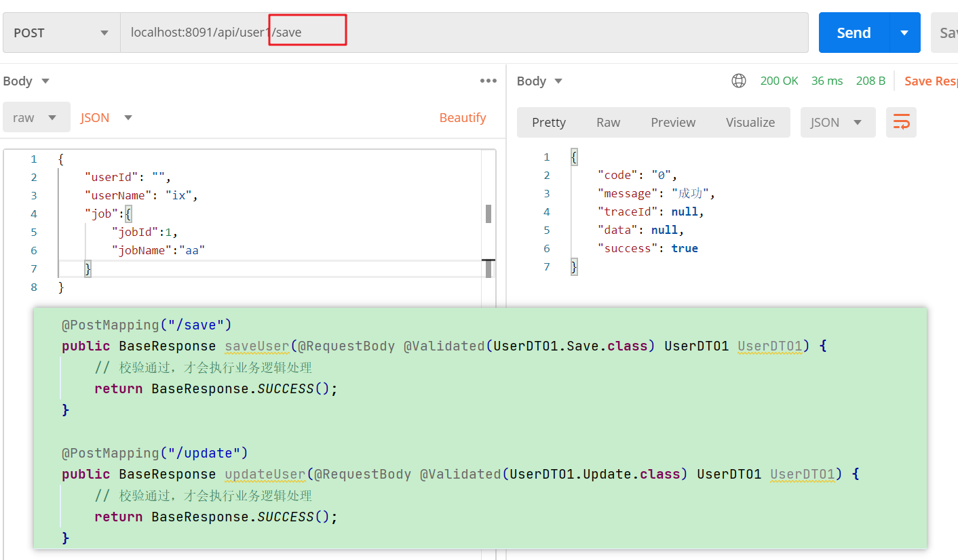Viewport: 958px width, 560px height.
Task: Click the "code" key in the response
Action: (x=617, y=175)
